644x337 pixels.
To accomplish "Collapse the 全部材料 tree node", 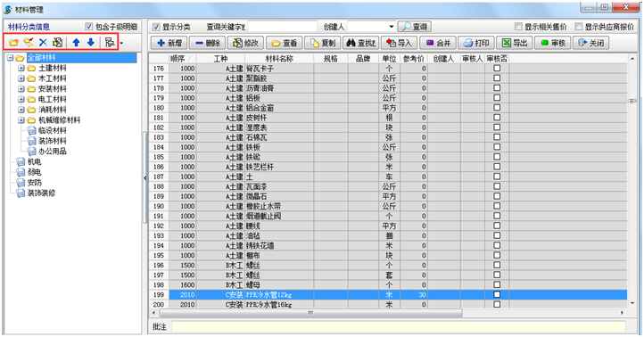I will point(11,58).
